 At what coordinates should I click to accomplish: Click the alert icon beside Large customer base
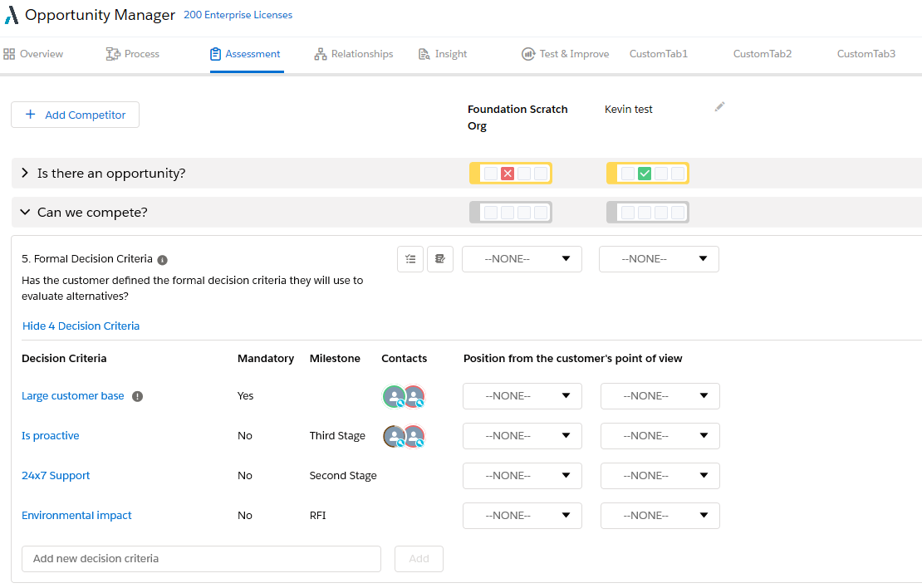(x=138, y=396)
